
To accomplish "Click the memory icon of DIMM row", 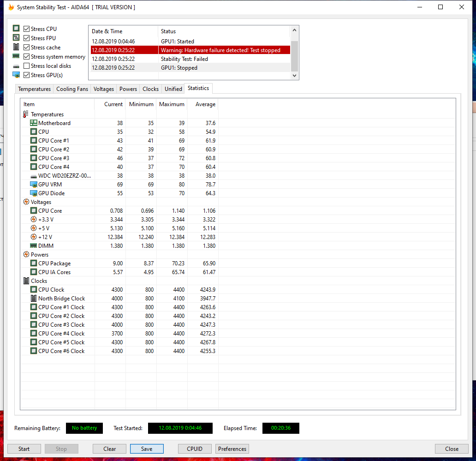I will click(33, 245).
